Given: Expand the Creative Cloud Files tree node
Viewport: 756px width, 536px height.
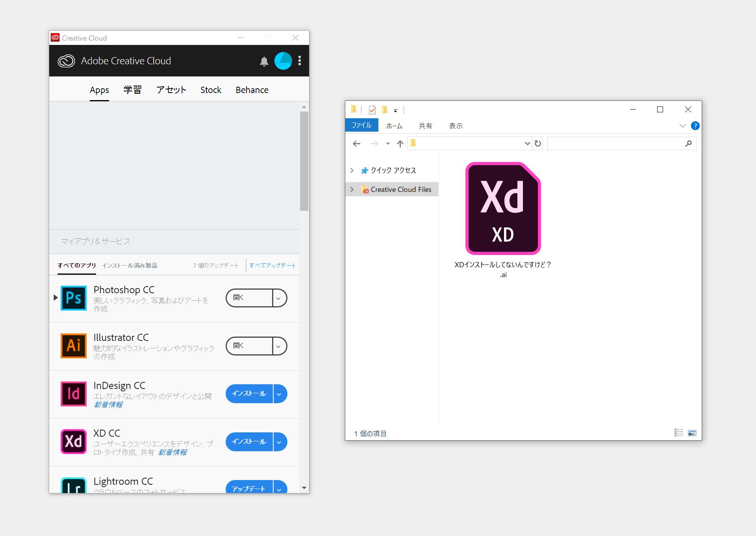Looking at the screenshot, I should 352,190.
